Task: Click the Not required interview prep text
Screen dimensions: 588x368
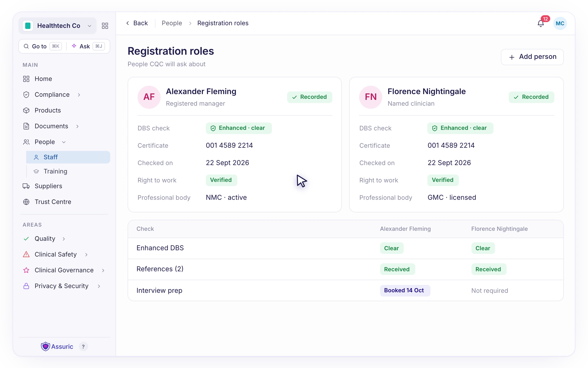Action: pos(490,291)
